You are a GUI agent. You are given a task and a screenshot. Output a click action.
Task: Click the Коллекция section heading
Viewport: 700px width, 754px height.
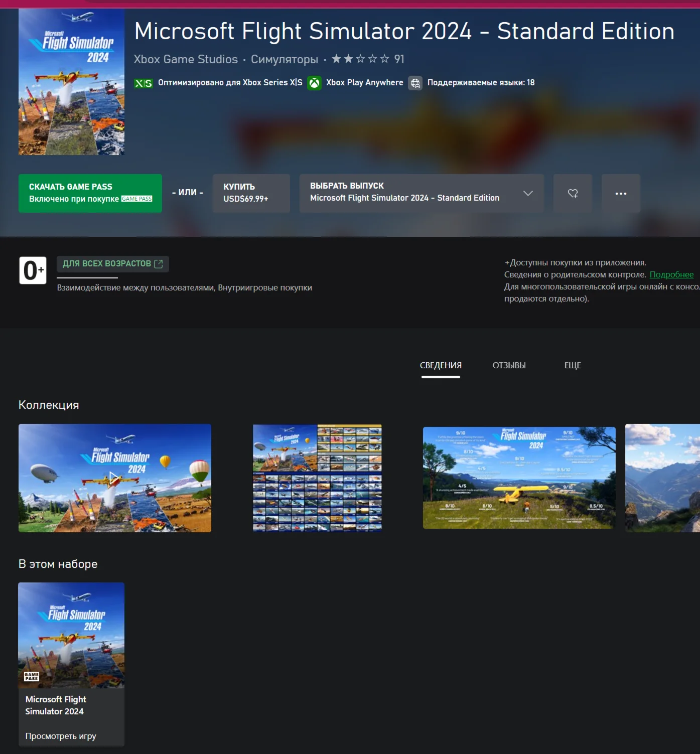tap(49, 405)
